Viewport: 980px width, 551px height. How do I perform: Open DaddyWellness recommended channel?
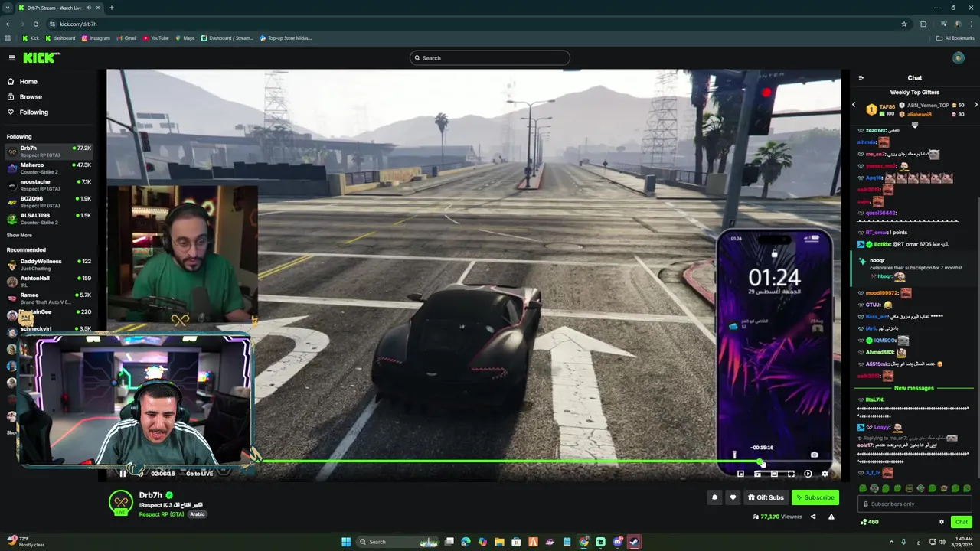pos(49,264)
